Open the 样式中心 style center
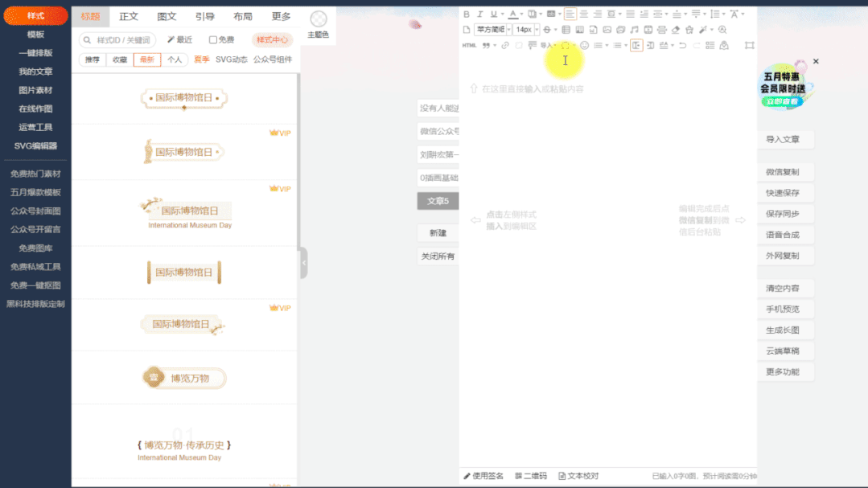Screen dimensions: 868x488 [272, 40]
